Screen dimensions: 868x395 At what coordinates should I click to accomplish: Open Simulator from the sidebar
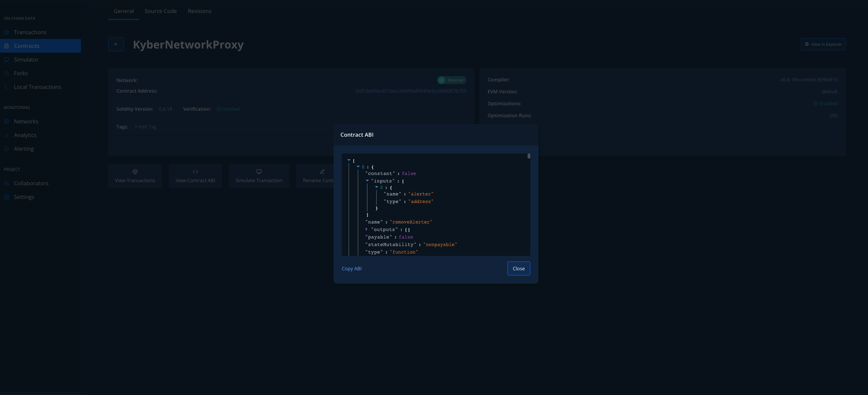(x=40, y=59)
